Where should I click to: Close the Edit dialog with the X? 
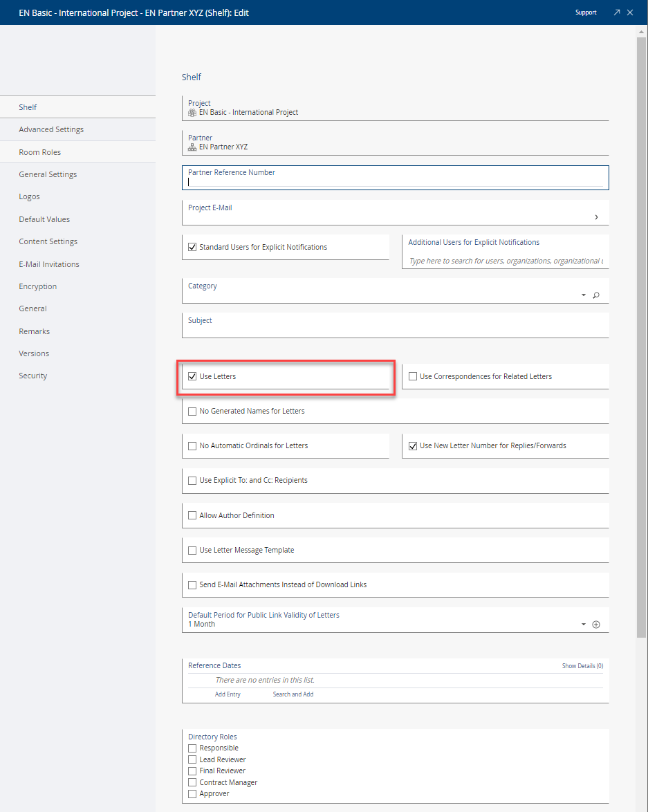630,12
